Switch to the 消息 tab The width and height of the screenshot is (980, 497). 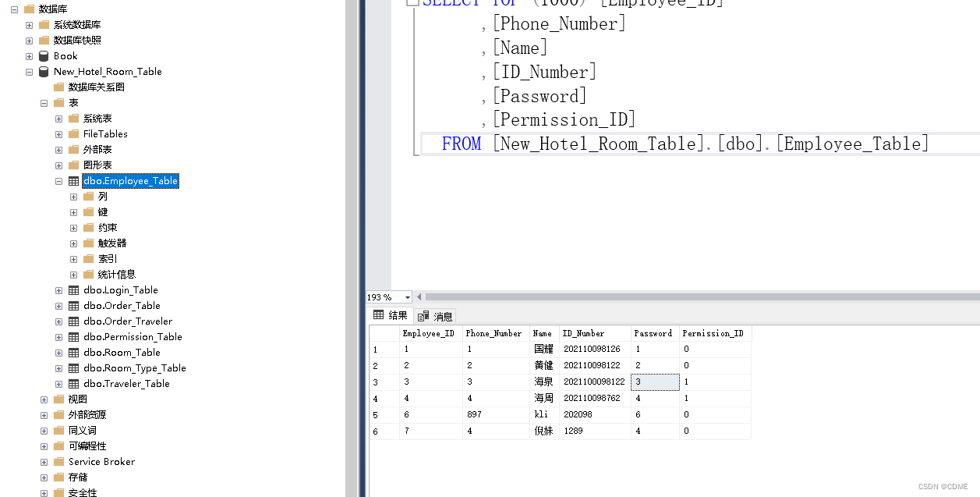point(435,316)
